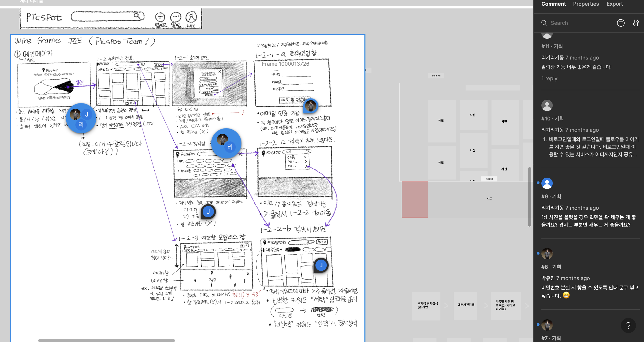Click into the comment Search field
This screenshot has width=644, height=342.
tap(580, 23)
